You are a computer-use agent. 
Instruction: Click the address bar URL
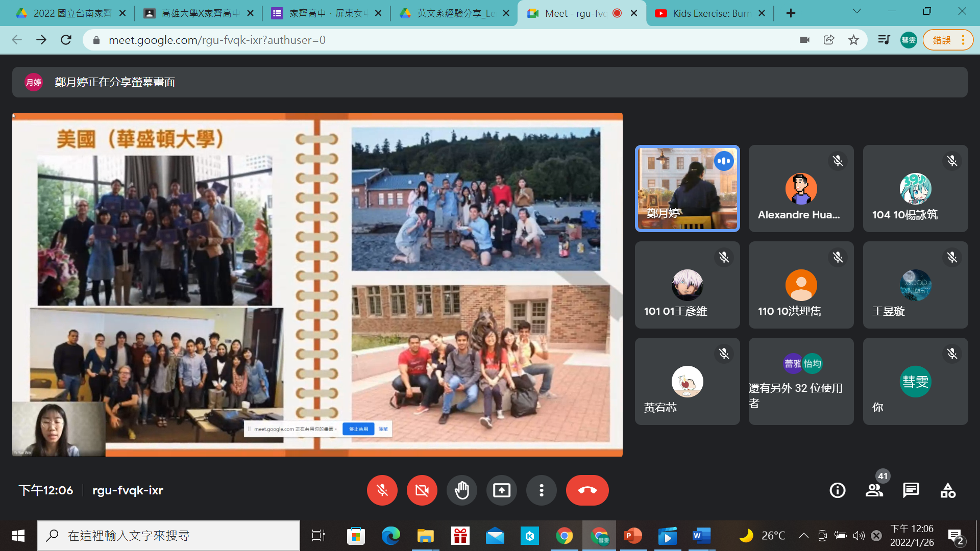coord(217,40)
